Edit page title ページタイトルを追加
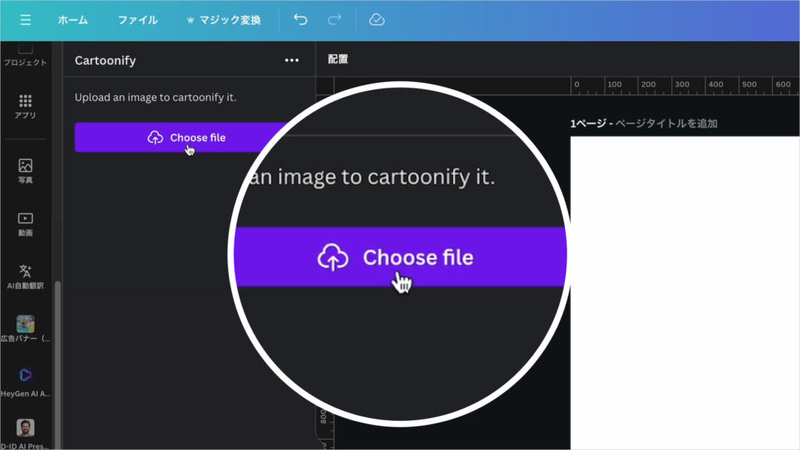 pyautogui.click(x=666, y=123)
